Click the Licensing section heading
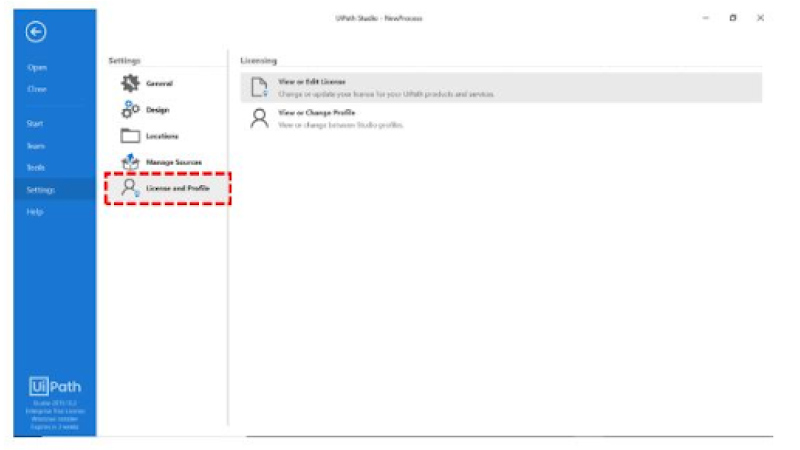800x450 pixels. coord(259,61)
